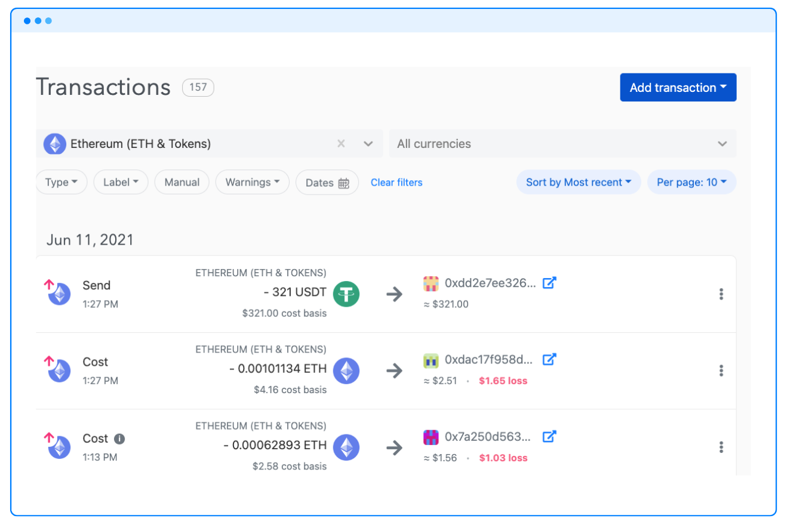
Task: Click the Clear filters link
Action: tap(396, 183)
